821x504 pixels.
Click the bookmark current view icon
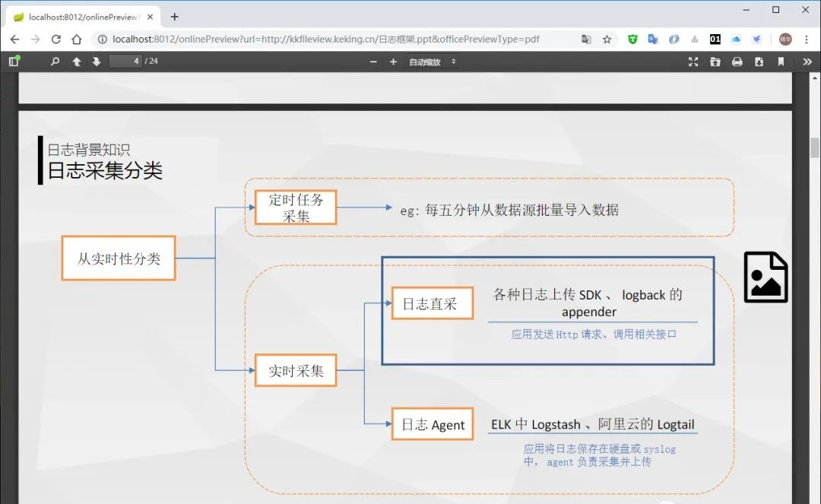pos(781,62)
